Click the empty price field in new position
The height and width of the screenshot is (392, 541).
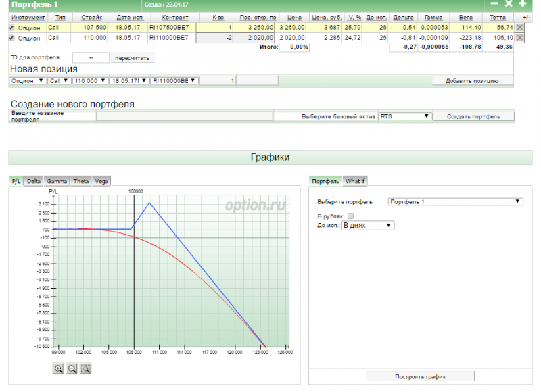pos(258,80)
